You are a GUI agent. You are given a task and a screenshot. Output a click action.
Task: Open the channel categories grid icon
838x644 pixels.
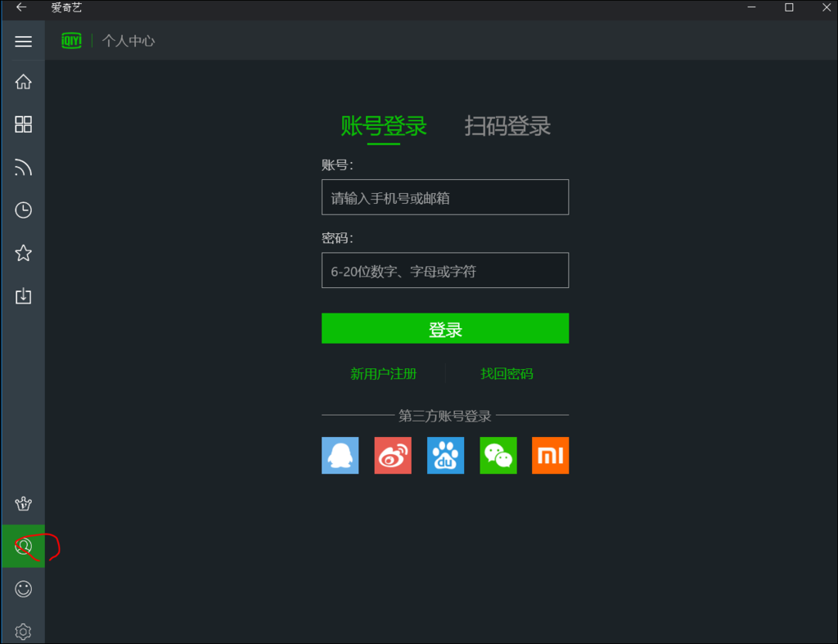(23, 124)
